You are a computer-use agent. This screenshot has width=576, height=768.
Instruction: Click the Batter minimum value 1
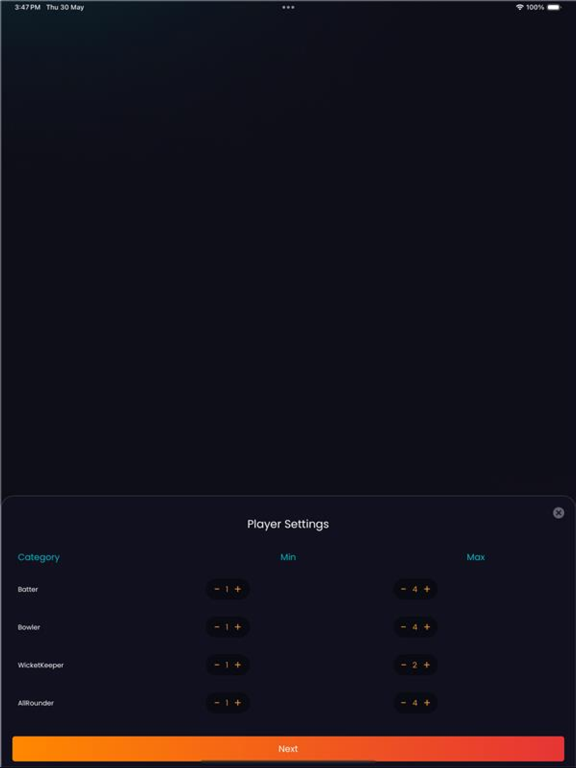coord(227,589)
